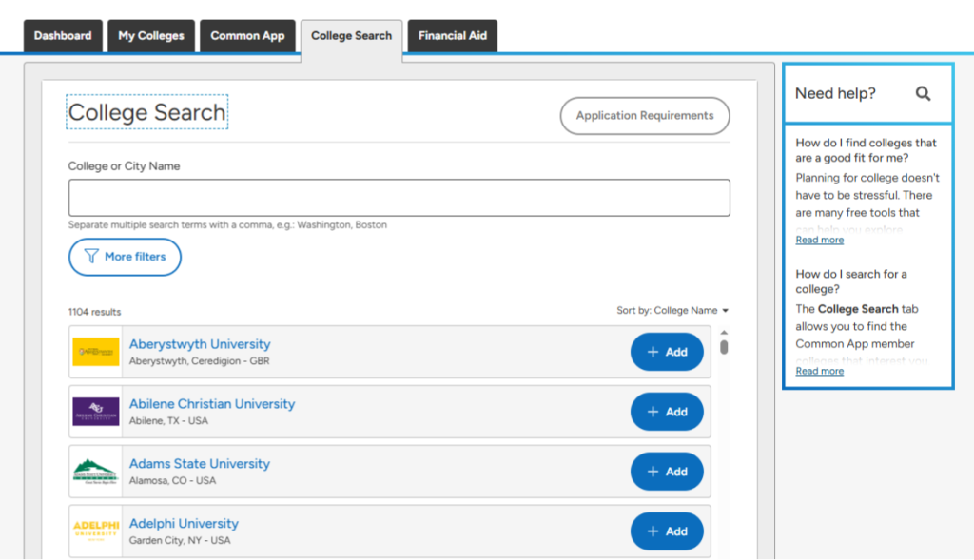Click the Adelphi University logo
The height and width of the screenshot is (560, 974).
[x=96, y=531]
